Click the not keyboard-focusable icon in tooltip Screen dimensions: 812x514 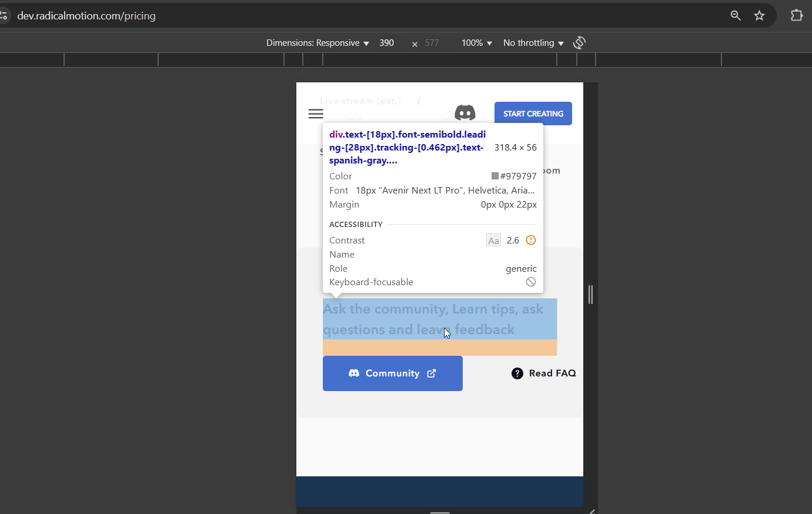(x=531, y=282)
